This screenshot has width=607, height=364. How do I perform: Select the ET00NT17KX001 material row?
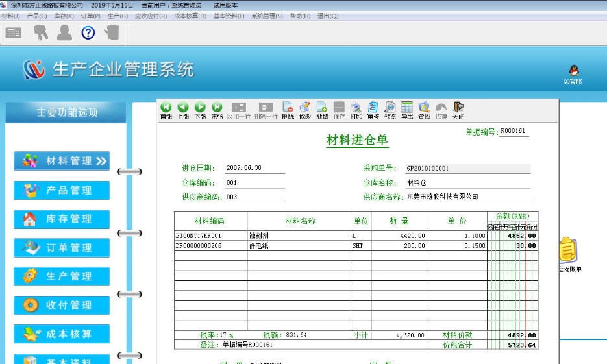(210, 236)
